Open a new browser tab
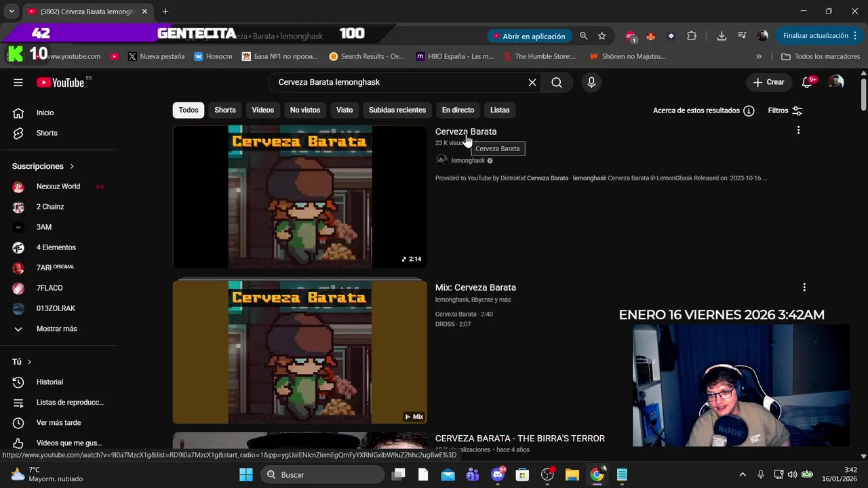The image size is (868, 488). point(165,12)
